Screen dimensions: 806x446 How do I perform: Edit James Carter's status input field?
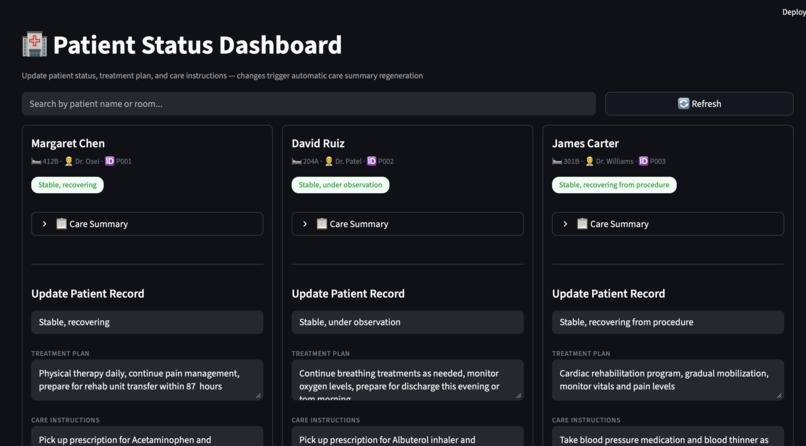pyautogui.click(x=668, y=322)
